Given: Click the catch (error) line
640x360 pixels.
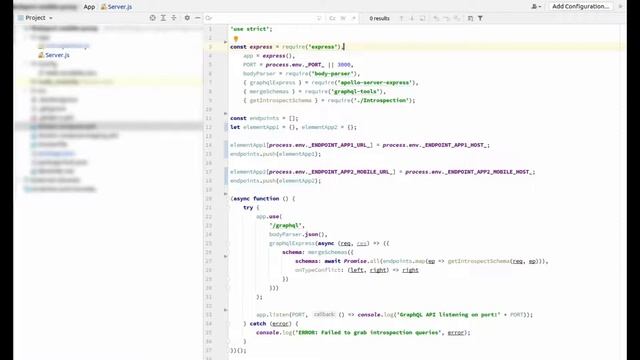Looking at the screenshot, I should coord(271,324).
